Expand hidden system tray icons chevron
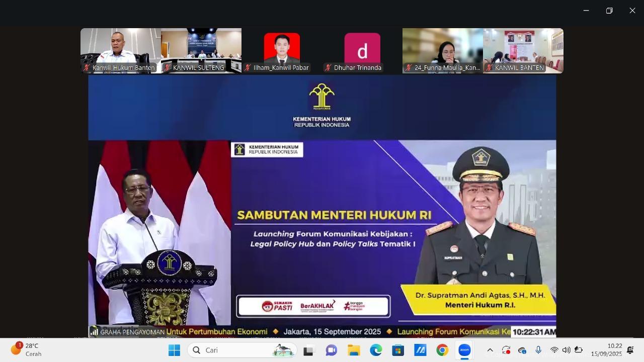 pos(490,350)
